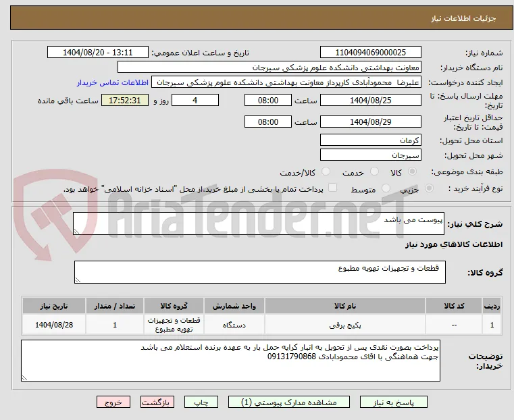Screen dimensions: 514x420
Task: Click the توضیحات خریدار text area
Action: [230, 361]
